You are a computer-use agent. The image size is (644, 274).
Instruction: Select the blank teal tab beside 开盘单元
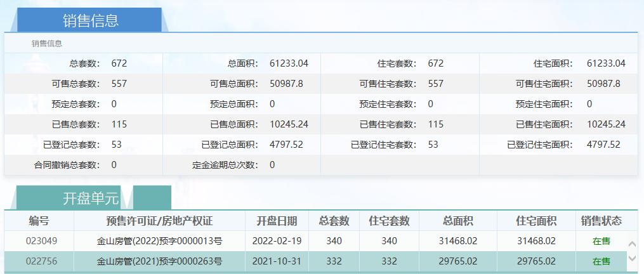pyautogui.click(x=152, y=198)
